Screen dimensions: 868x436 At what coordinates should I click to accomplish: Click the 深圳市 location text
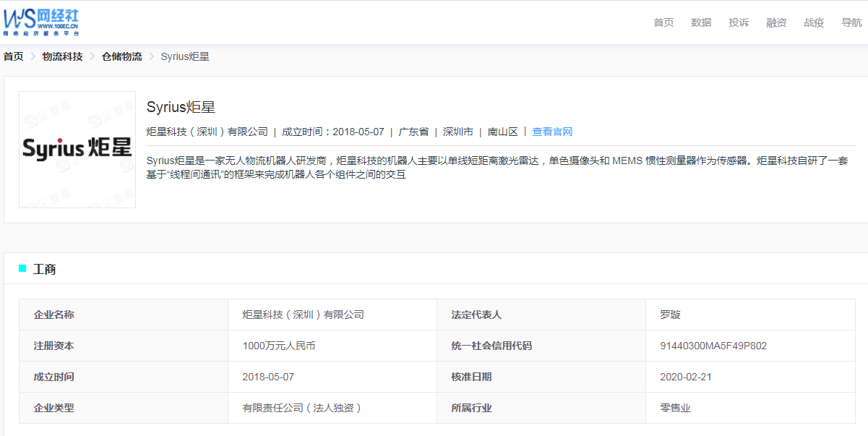(458, 132)
